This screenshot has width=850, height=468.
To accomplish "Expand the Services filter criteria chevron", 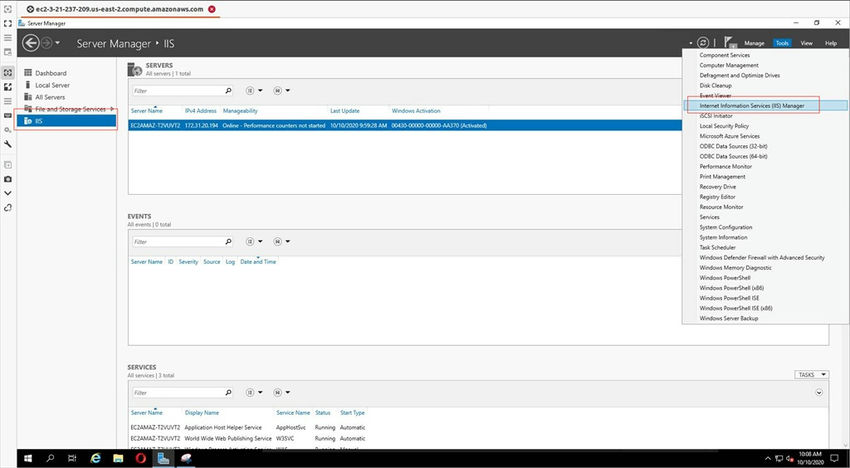I will (819, 392).
